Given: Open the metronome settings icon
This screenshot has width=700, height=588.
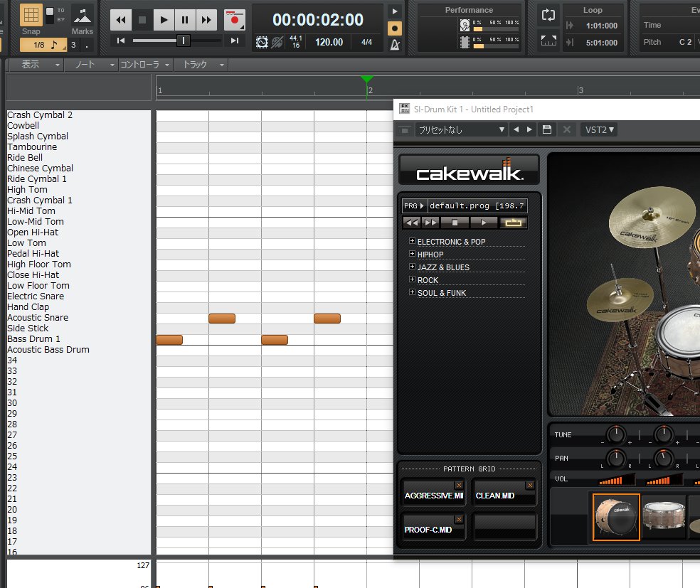Looking at the screenshot, I should coord(395,45).
